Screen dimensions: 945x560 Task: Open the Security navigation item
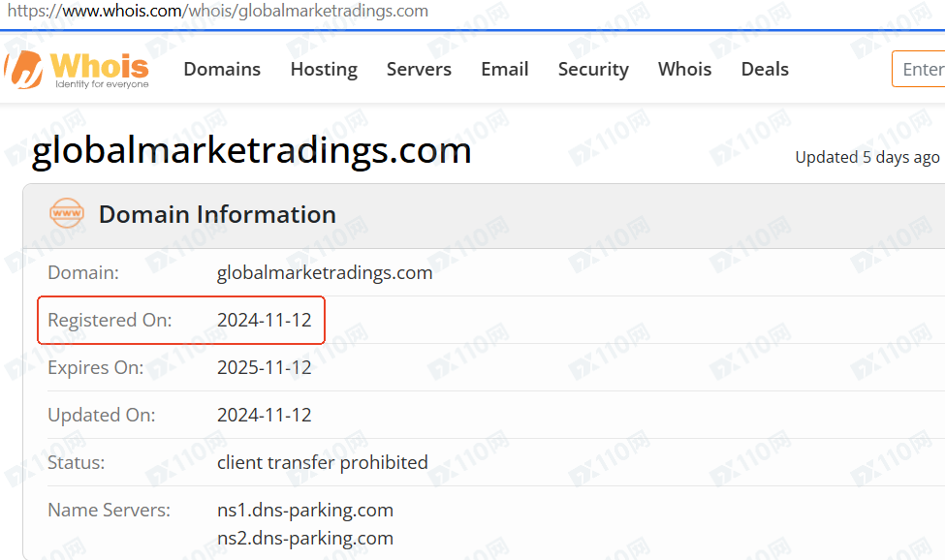(593, 70)
